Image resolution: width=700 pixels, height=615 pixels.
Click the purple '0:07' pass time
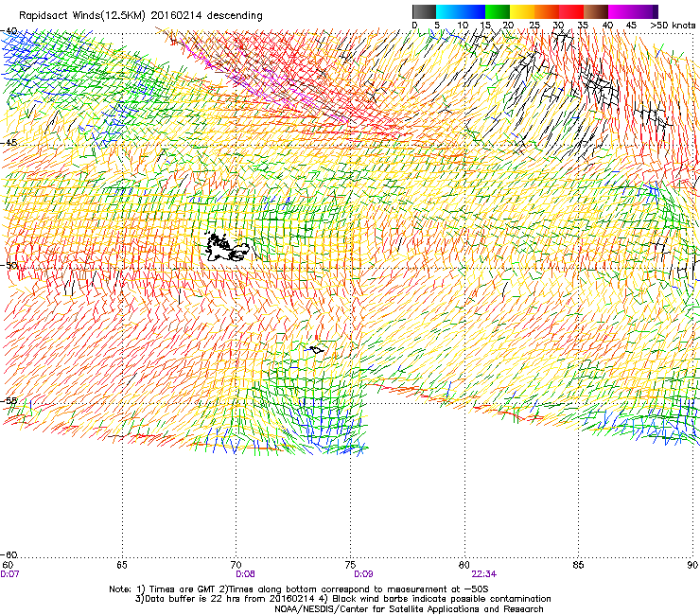(9, 574)
